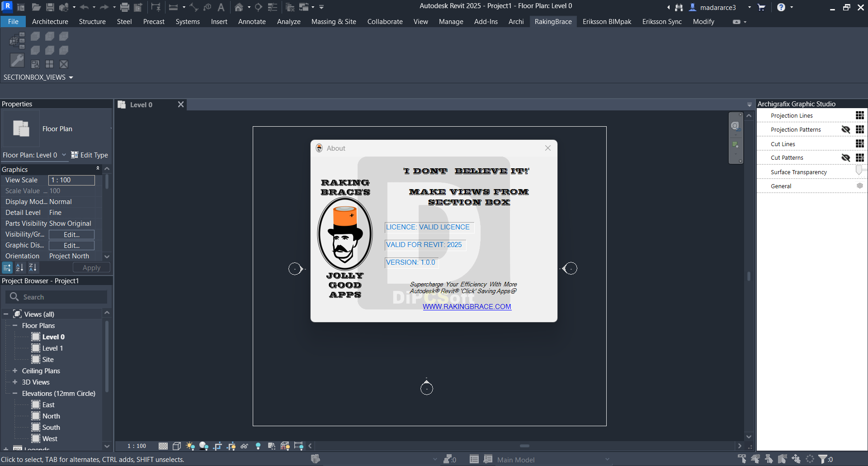Click the Apply button in Properties palette
The width and height of the screenshot is (868, 466).
click(91, 267)
